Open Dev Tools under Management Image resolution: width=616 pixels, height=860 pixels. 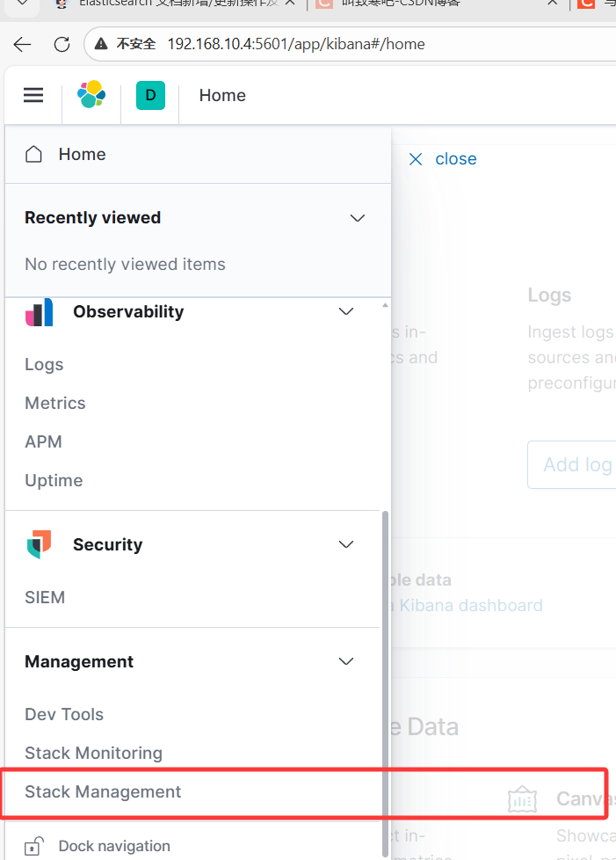tap(64, 714)
